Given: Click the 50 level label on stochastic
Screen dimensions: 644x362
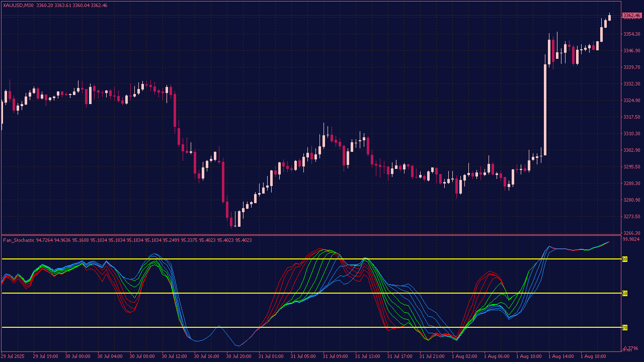Looking at the screenshot, I should click(x=625, y=293).
